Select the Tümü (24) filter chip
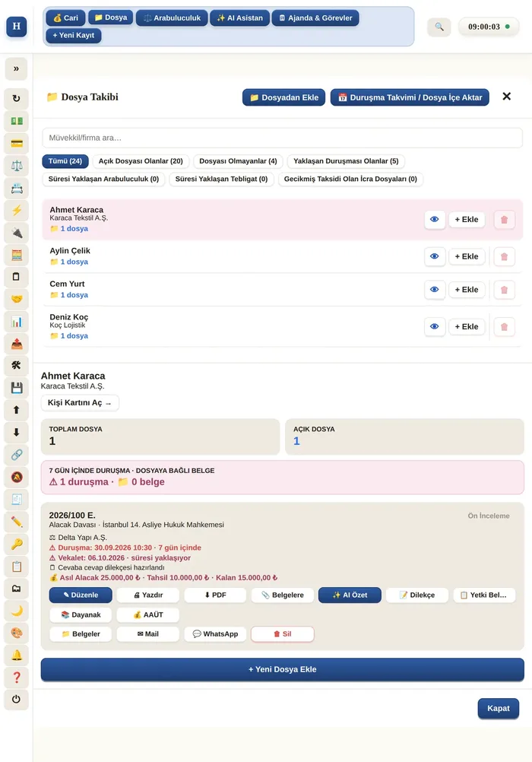Viewport: 532px width, 762px height. tap(65, 161)
